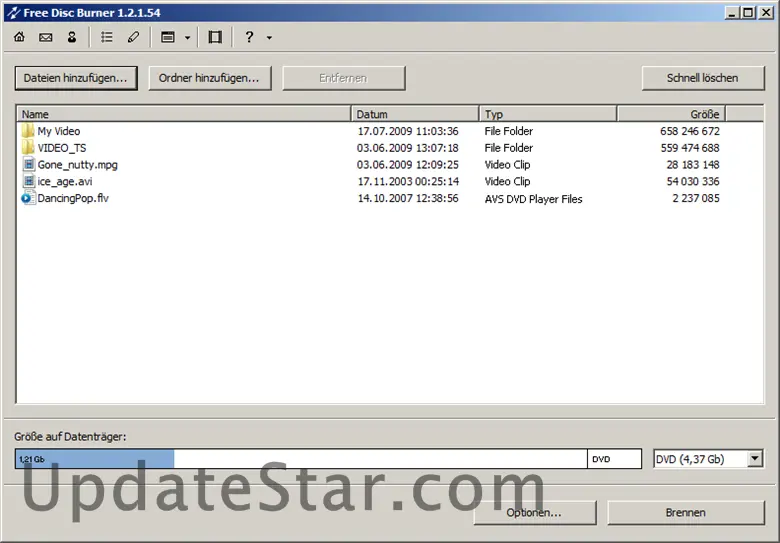Click the ice_age.avi file icon
The image size is (780, 543).
(29, 181)
